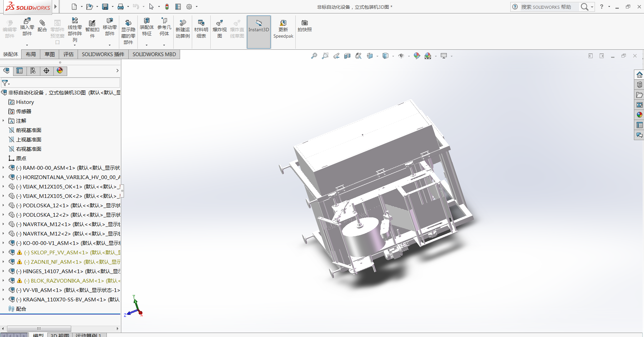Switch to the 评估 evaluate tab
The width and height of the screenshot is (644, 337).
tap(68, 54)
